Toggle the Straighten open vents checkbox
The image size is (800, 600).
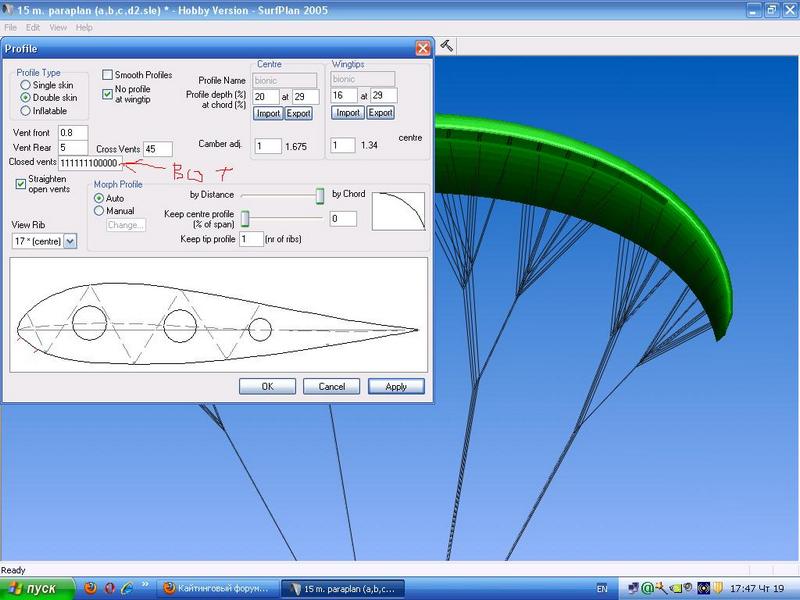click(x=21, y=183)
